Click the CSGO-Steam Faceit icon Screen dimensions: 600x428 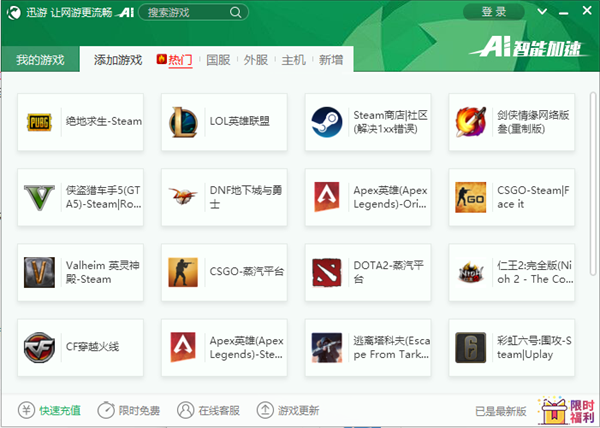coord(471,197)
